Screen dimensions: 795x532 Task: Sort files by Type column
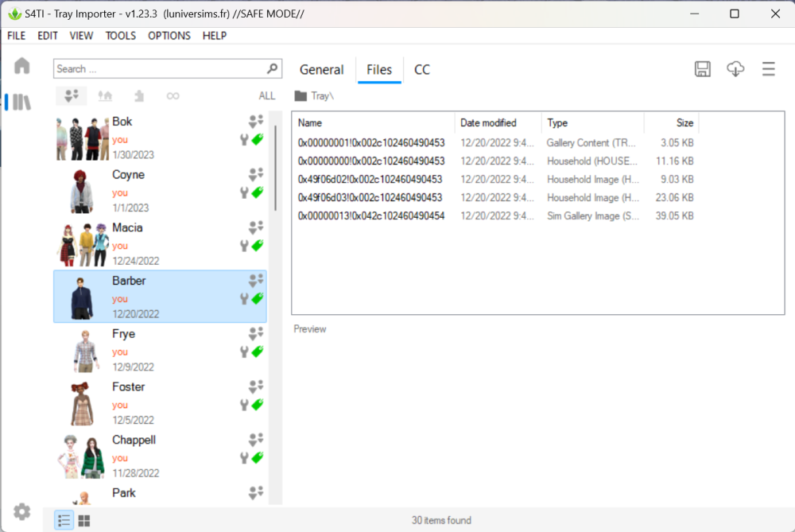click(x=593, y=122)
